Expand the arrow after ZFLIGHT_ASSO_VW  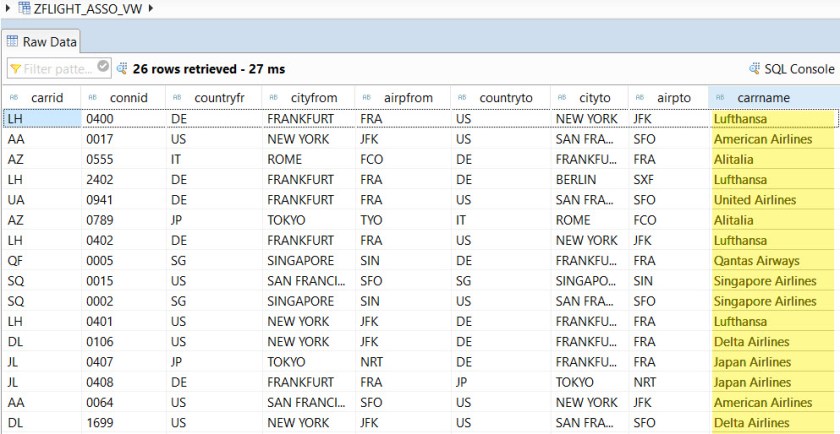tap(151, 9)
